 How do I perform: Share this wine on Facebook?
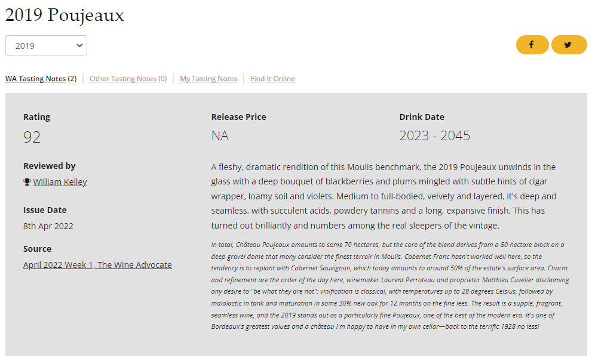tap(532, 45)
